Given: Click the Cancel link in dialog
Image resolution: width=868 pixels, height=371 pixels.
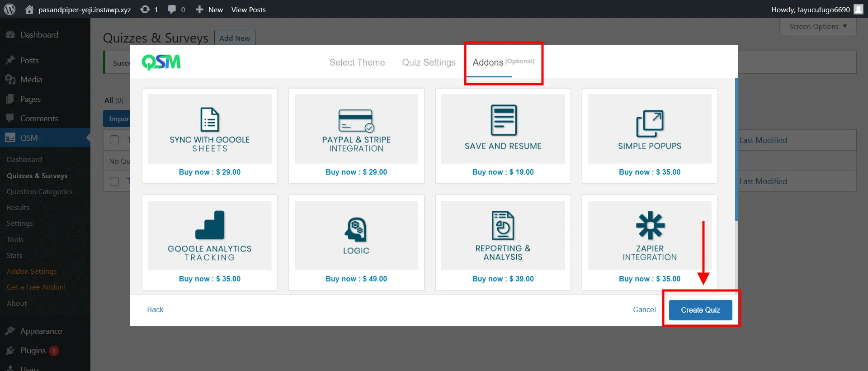Looking at the screenshot, I should tap(644, 309).
